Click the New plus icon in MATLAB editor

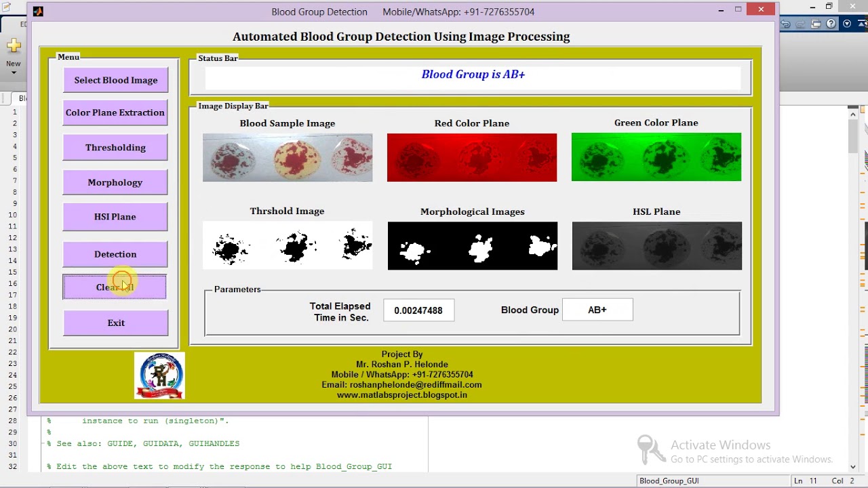pyautogui.click(x=14, y=46)
